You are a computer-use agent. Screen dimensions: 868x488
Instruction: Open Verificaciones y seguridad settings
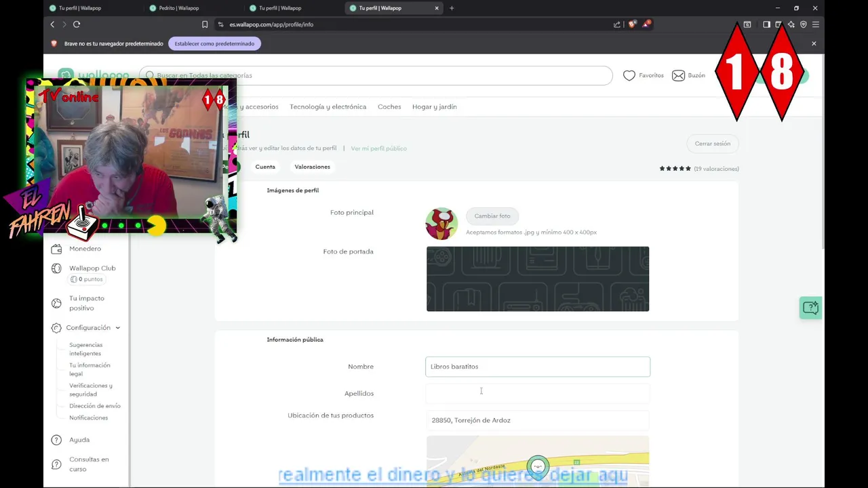(x=91, y=390)
